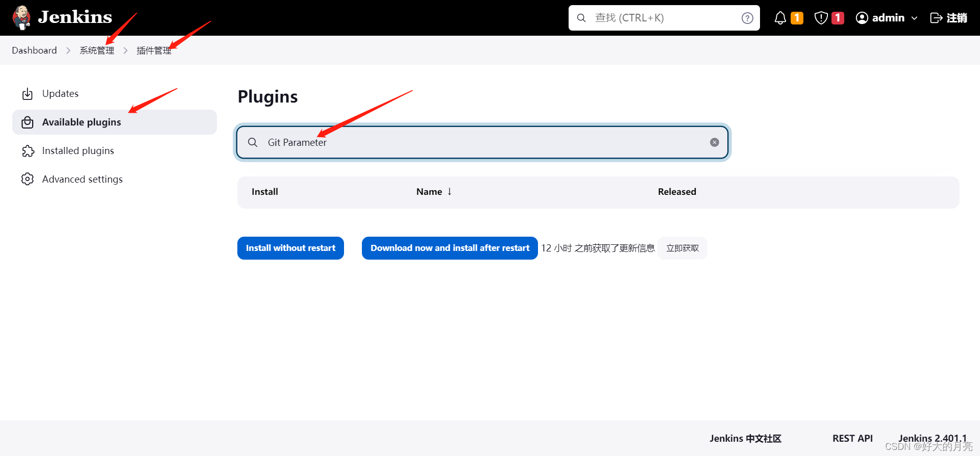Open the search help question mark icon
The width and height of the screenshot is (980, 456).
coord(747,18)
